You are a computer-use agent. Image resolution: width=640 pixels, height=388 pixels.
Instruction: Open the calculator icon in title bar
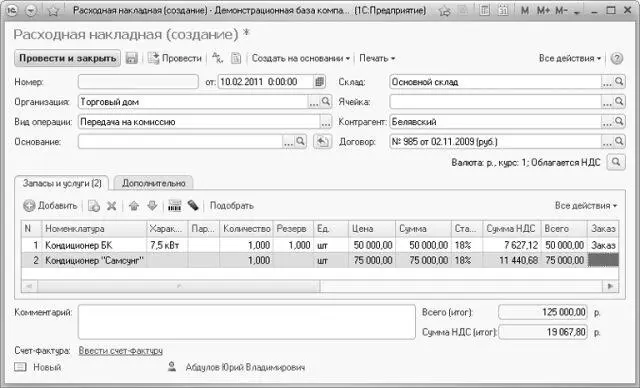point(484,11)
